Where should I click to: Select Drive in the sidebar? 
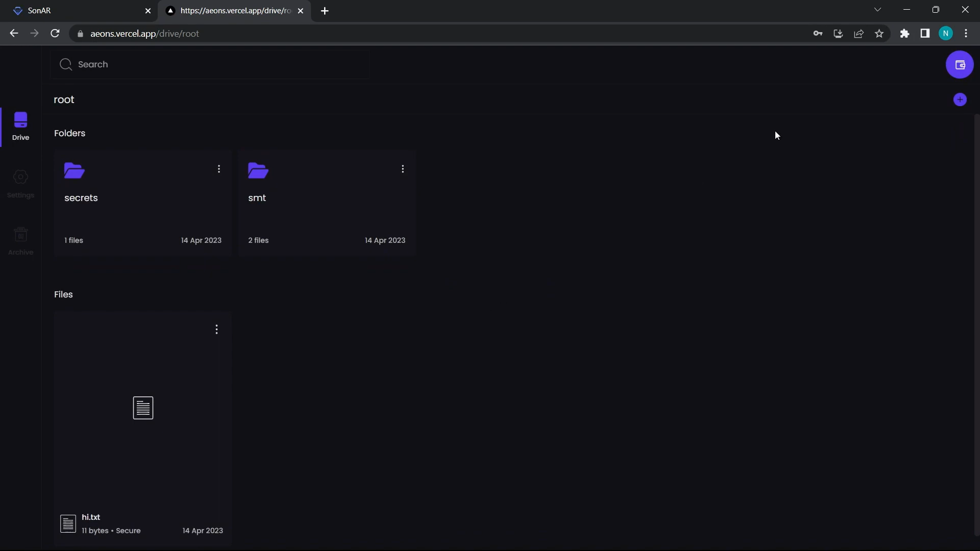pos(20,126)
